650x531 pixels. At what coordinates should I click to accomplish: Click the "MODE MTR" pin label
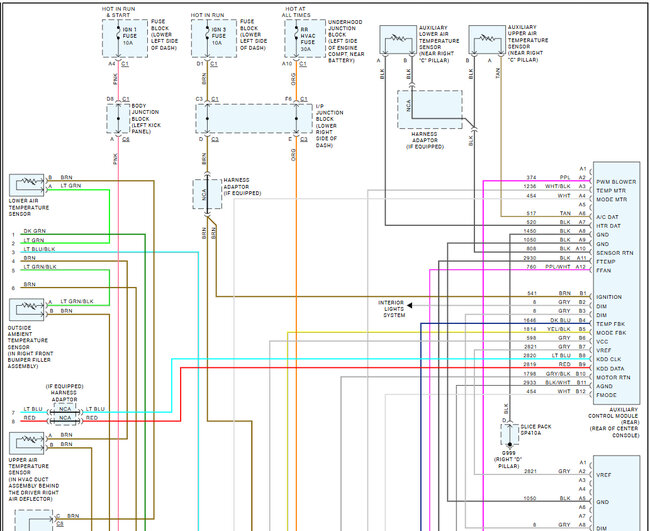pos(611,199)
